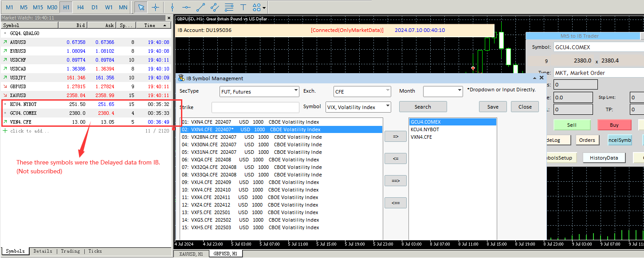Select KCU4.NYBOT in saved symbols list
The width and height of the screenshot is (644, 258).
pos(452,129)
